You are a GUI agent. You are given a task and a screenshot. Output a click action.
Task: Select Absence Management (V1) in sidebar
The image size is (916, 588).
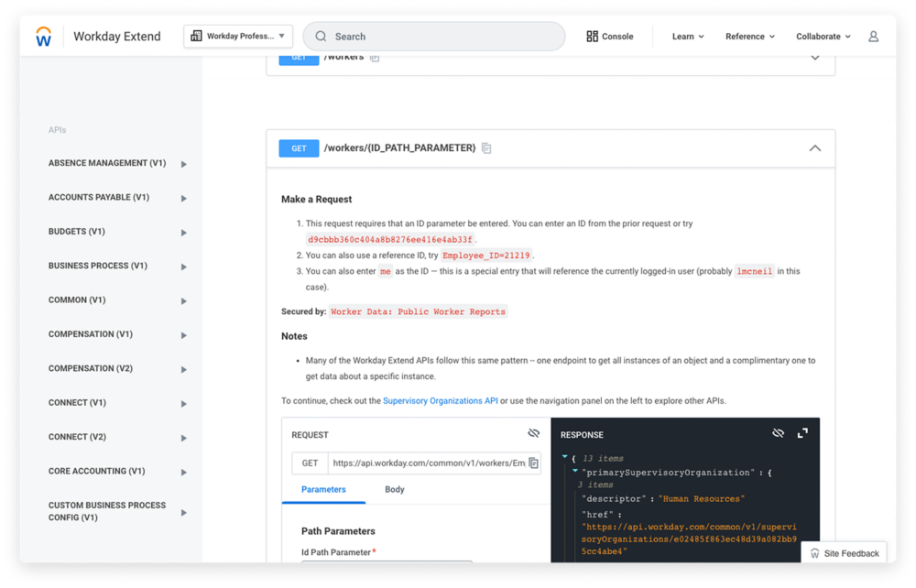(107, 163)
